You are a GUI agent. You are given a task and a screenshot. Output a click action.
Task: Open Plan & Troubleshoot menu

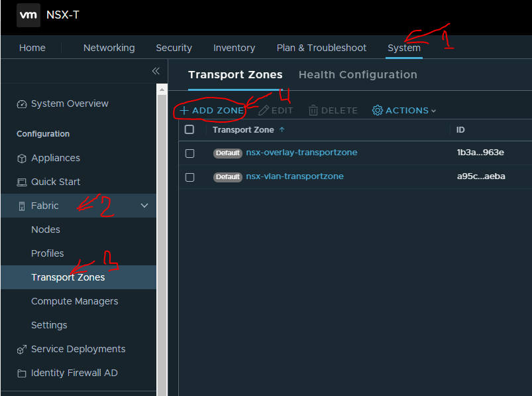pos(321,48)
